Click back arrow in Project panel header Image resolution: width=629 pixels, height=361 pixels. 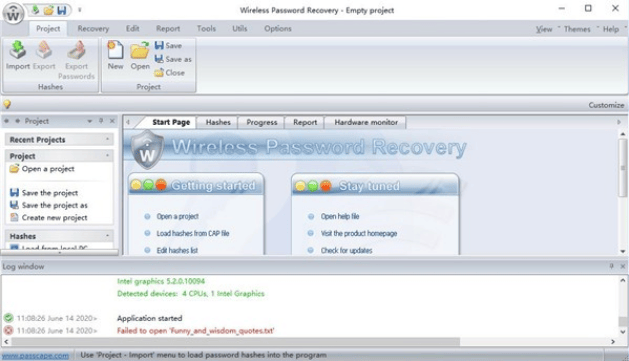(6, 121)
